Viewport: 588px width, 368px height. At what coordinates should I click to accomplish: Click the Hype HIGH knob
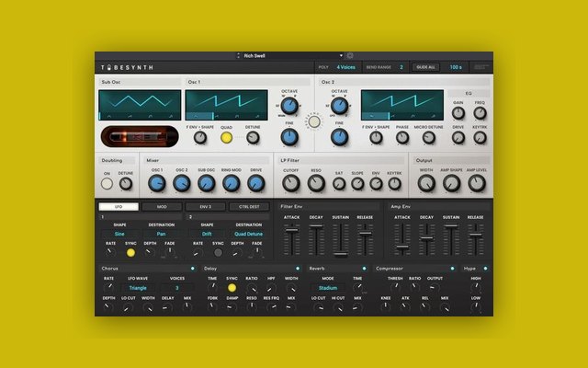click(x=476, y=288)
